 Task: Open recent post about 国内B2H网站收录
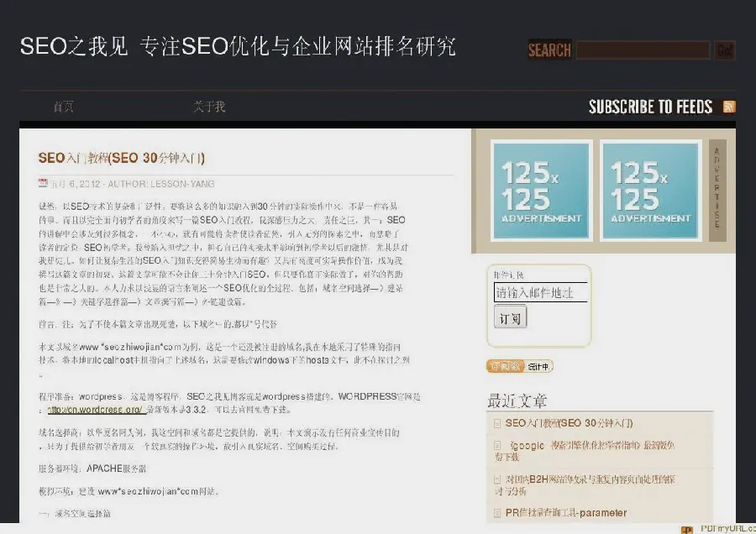585,484
